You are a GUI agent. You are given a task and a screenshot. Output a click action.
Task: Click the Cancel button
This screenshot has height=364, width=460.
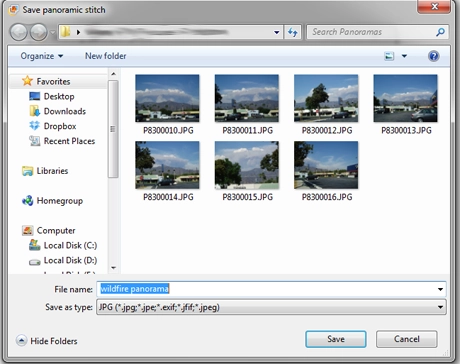point(407,339)
